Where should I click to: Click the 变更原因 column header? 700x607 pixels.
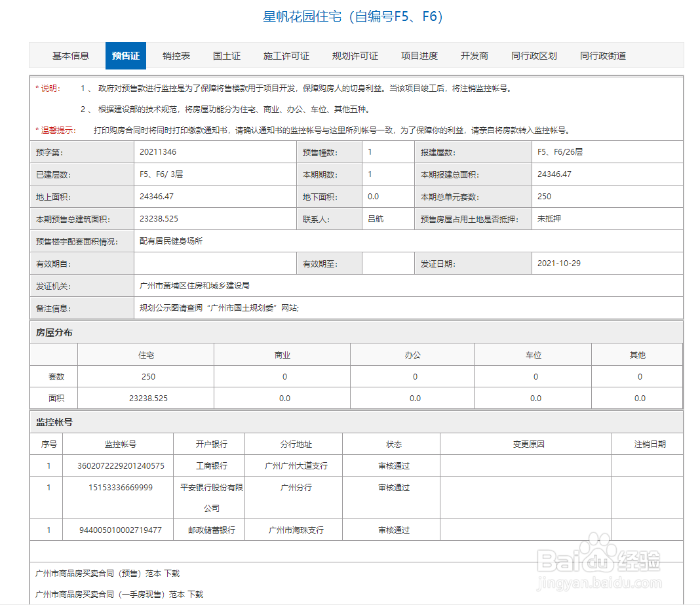(528, 444)
